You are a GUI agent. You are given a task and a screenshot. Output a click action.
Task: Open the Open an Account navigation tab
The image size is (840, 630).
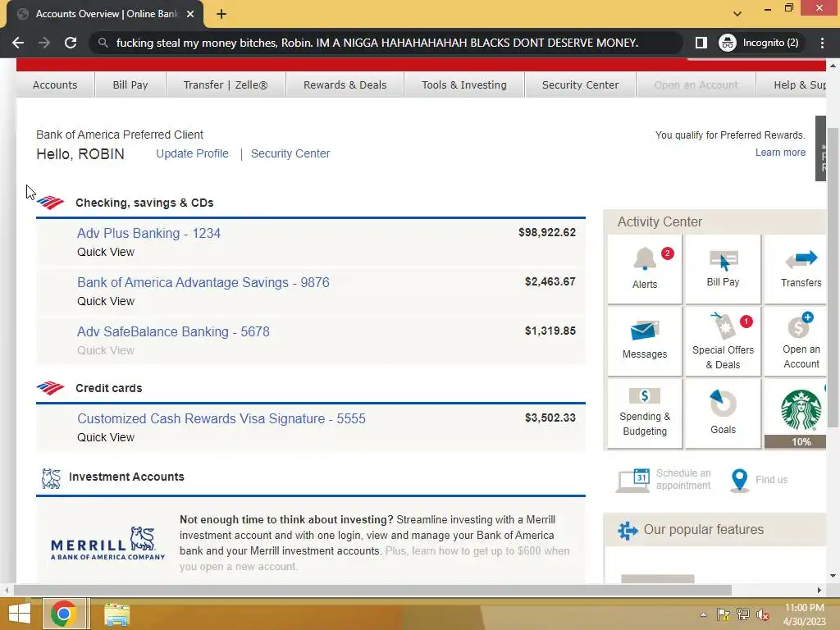pyautogui.click(x=696, y=84)
